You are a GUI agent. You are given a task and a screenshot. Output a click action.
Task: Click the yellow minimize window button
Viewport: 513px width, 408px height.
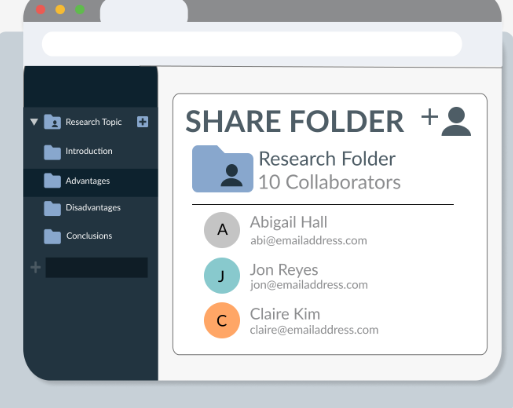[x=60, y=10]
